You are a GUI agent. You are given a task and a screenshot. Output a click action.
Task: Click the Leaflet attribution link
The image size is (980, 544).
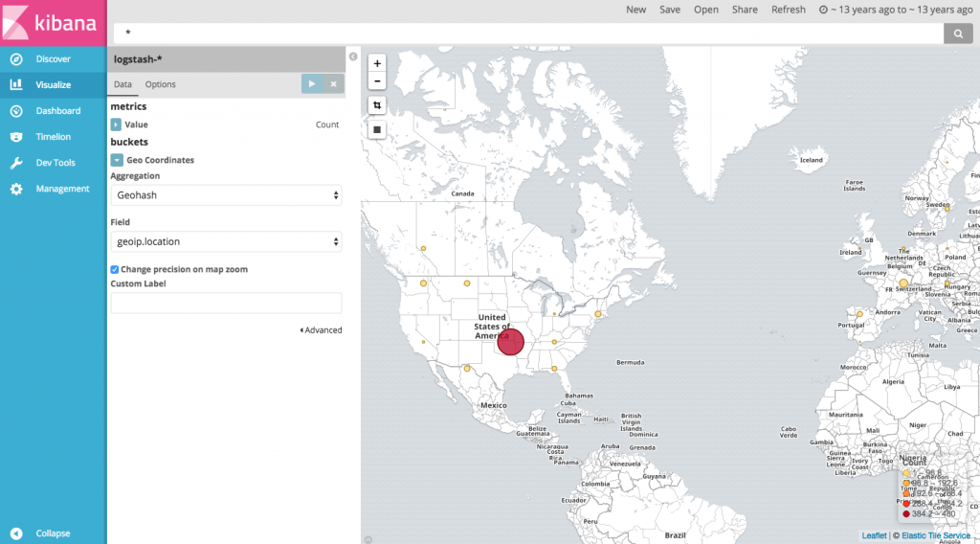click(874, 535)
